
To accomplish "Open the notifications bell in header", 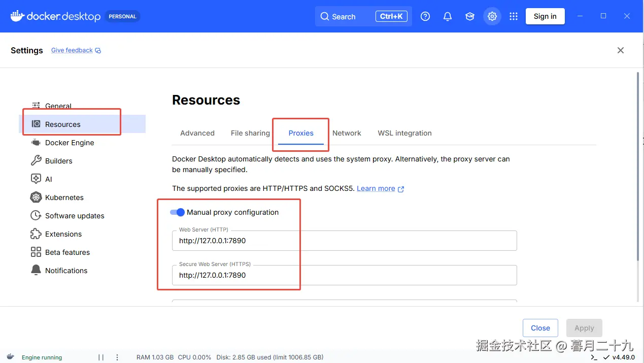I will click(448, 16).
